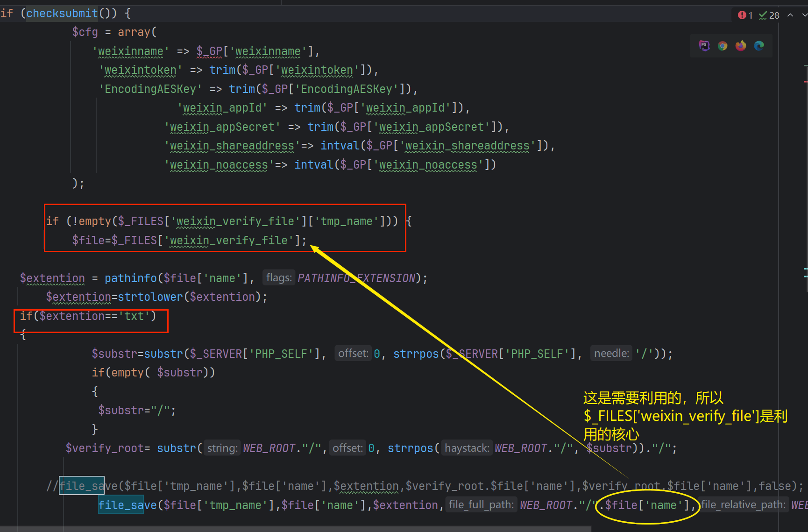Click the 'haystack:' parameter hint

[x=467, y=448]
